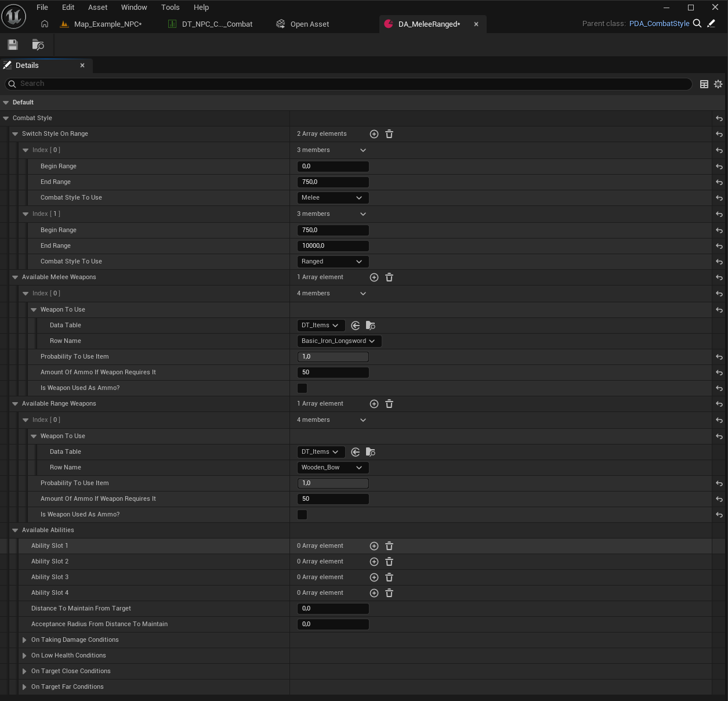Open the PDA_CombatStyle parent class link

pos(659,24)
